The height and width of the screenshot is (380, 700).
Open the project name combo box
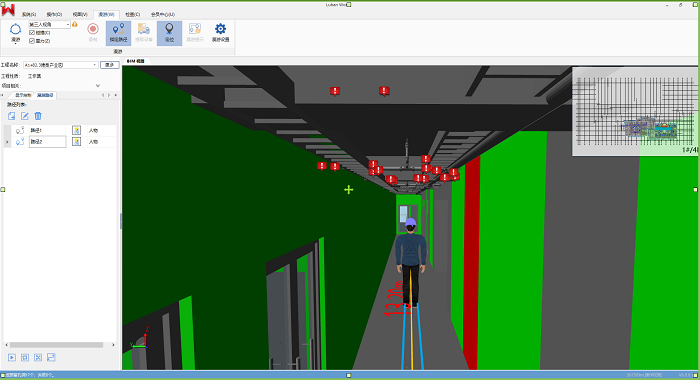(60, 65)
